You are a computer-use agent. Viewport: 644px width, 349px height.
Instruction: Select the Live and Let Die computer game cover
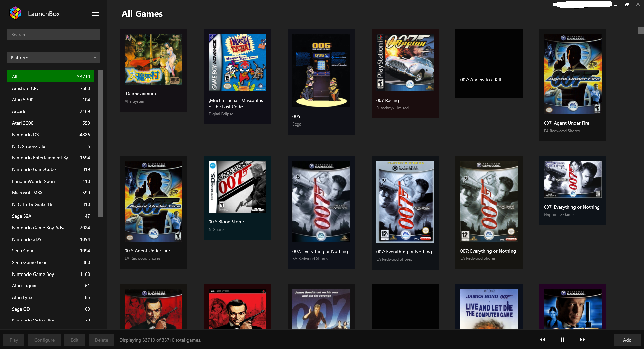tap(489, 308)
